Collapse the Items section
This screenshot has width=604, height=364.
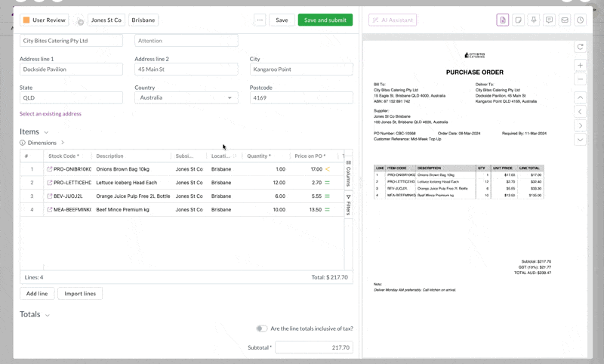[46, 132]
